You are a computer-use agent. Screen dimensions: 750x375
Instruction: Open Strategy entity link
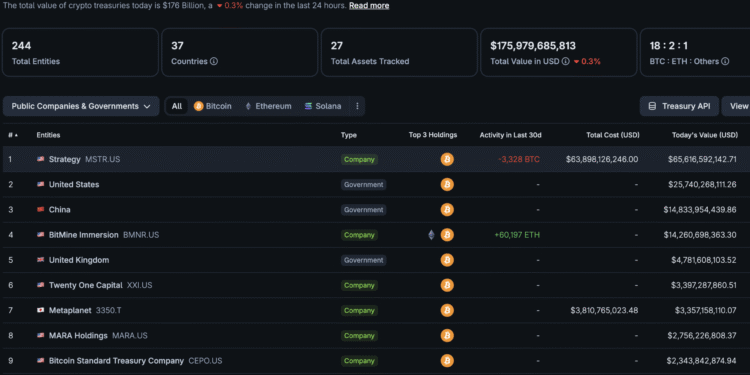[x=65, y=159]
